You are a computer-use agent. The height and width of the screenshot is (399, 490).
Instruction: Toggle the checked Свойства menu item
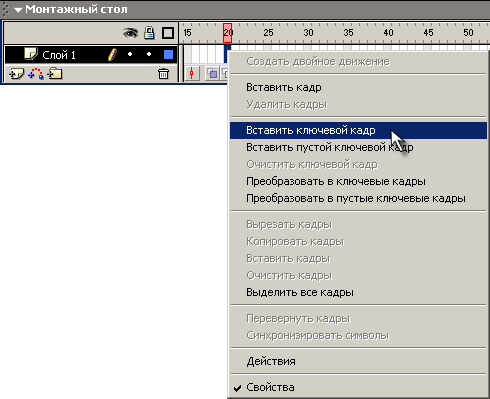358,387
